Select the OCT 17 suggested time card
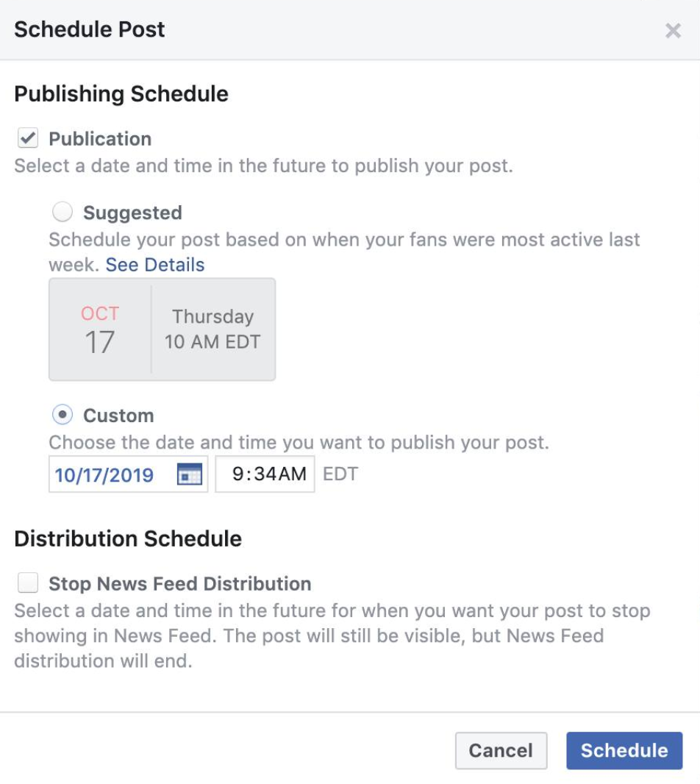 [162, 329]
